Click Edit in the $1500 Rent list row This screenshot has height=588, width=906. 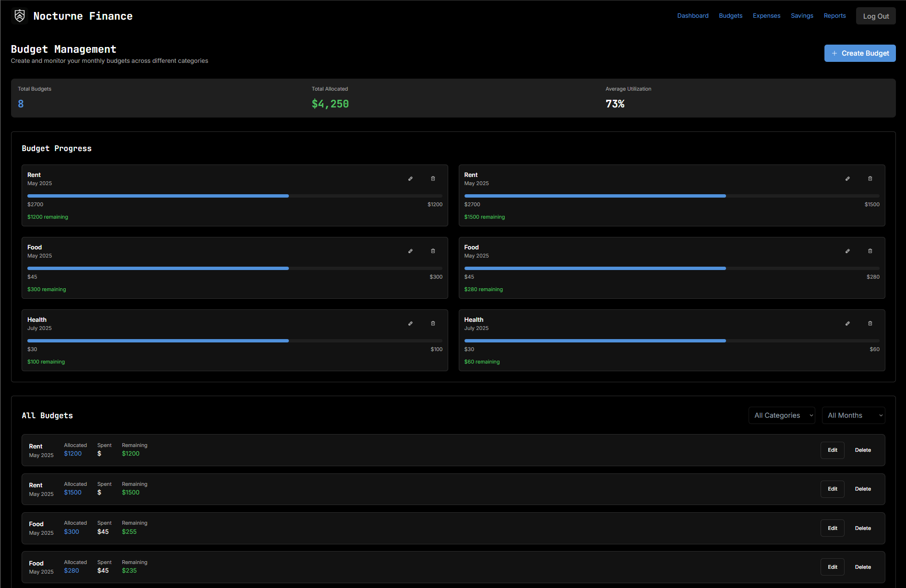(832, 489)
